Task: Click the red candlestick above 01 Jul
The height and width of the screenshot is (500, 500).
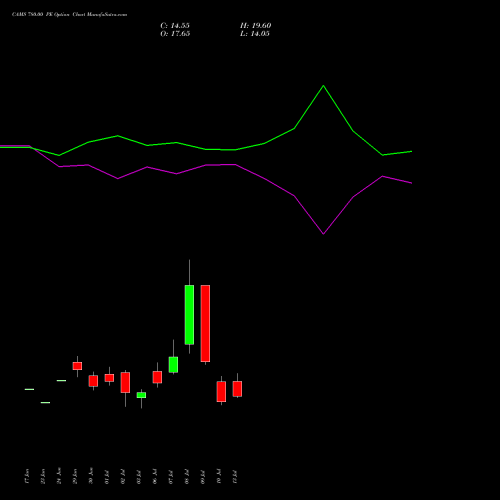Action: tap(109, 378)
